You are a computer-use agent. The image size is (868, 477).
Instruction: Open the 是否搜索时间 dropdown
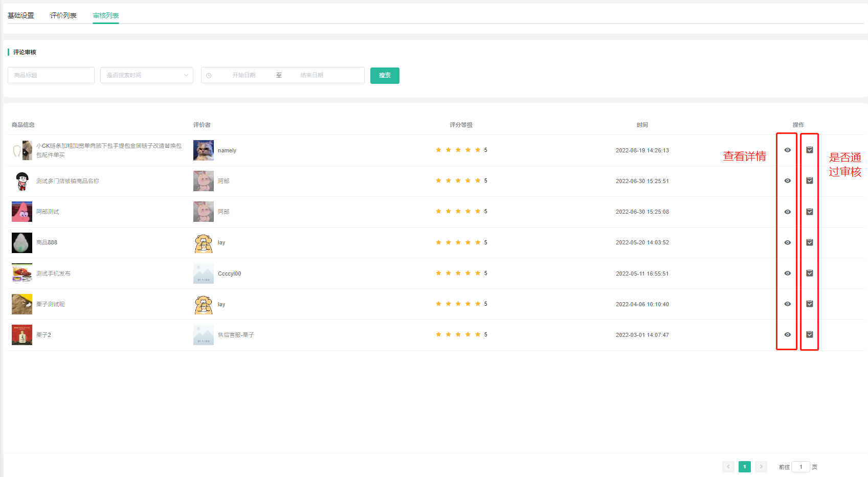tap(146, 75)
